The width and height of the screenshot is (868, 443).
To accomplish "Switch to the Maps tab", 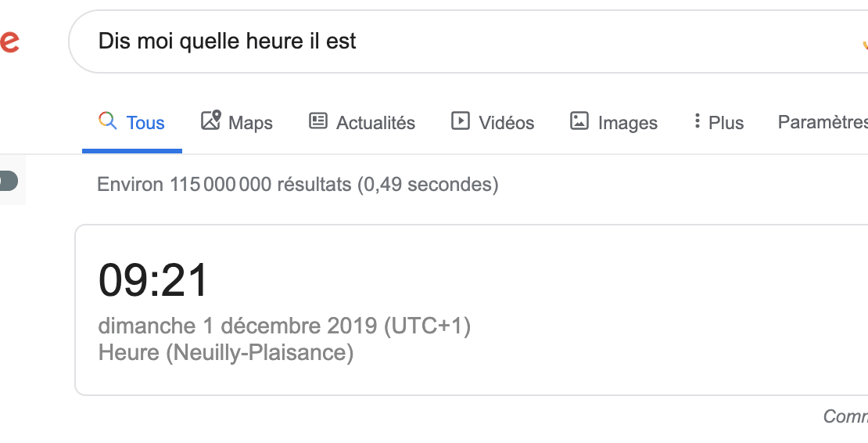I will (x=250, y=123).
